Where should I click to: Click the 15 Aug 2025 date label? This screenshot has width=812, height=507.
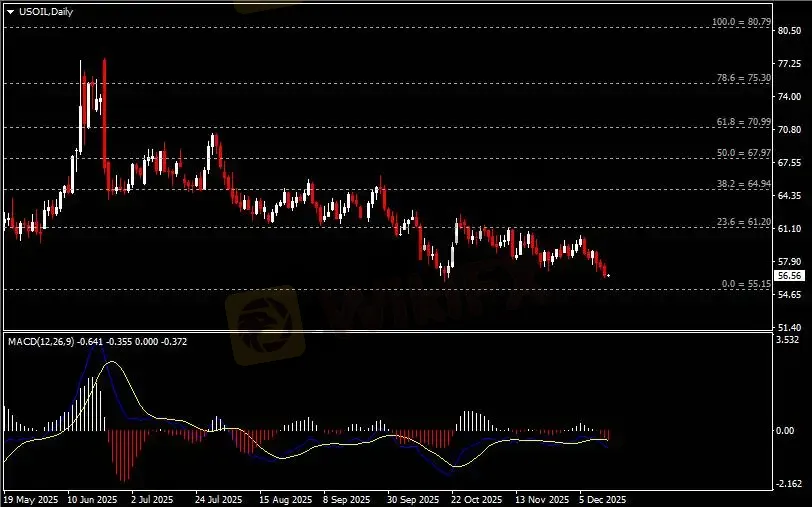point(285,500)
